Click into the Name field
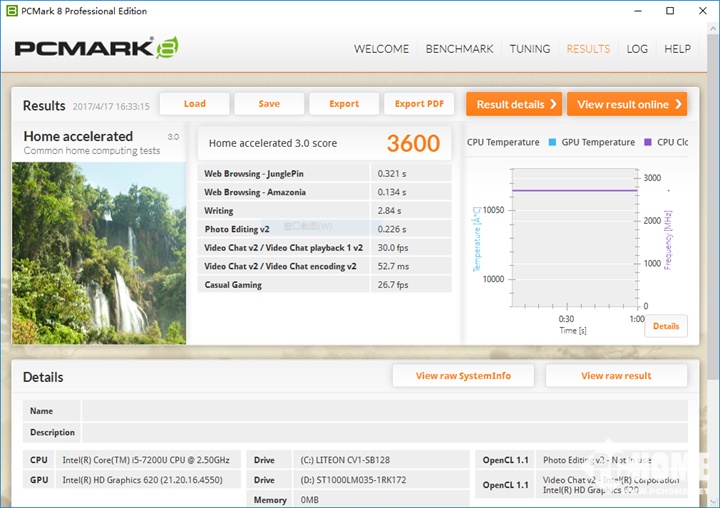The height and width of the screenshot is (508, 720). pos(384,411)
